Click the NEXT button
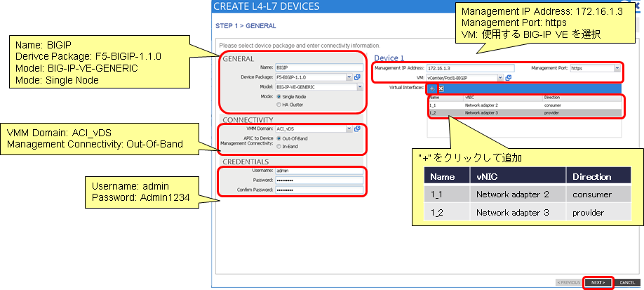This screenshot has width=644, height=290. [x=598, y=282]
